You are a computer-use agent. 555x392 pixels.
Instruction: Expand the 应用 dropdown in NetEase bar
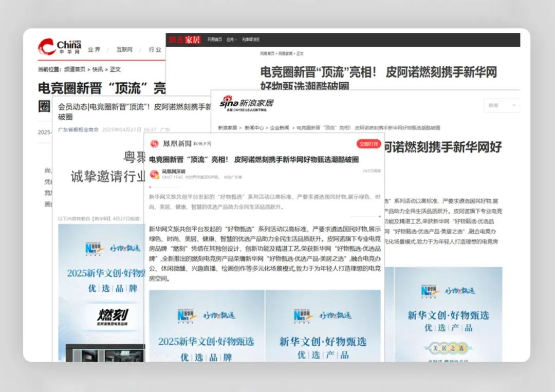232,40
